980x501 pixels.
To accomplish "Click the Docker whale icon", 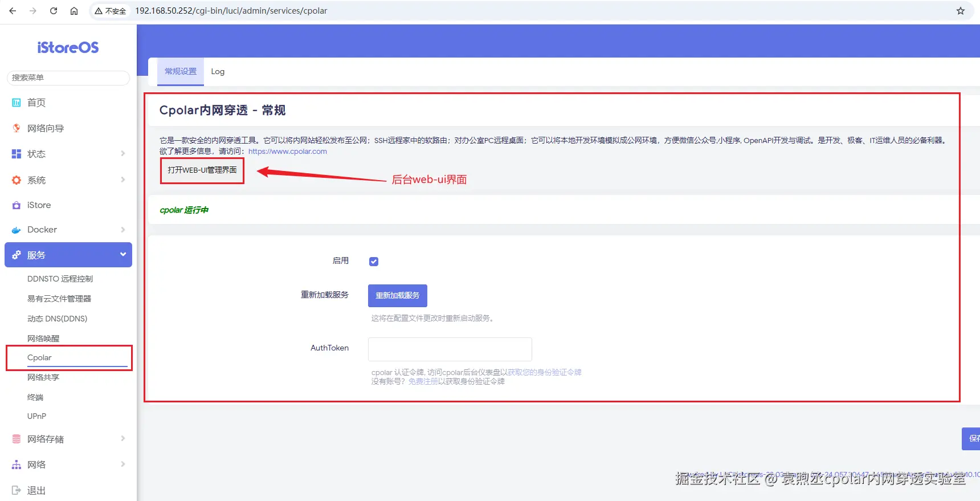I will pyautogui.click(x=17, y=230).
